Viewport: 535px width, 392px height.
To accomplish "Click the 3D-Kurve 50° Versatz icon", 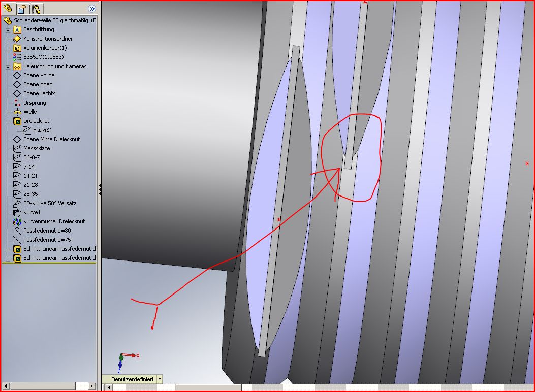I will pyautogui.click(x=17, y=203).
